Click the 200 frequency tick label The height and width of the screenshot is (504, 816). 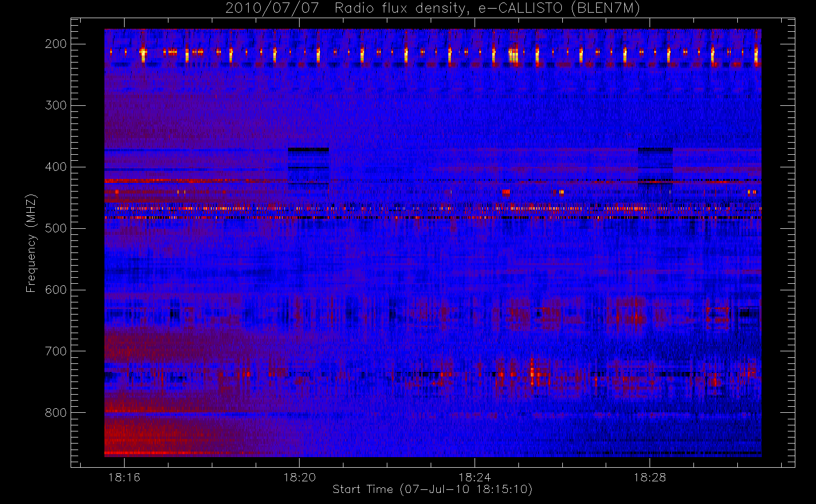56,44
